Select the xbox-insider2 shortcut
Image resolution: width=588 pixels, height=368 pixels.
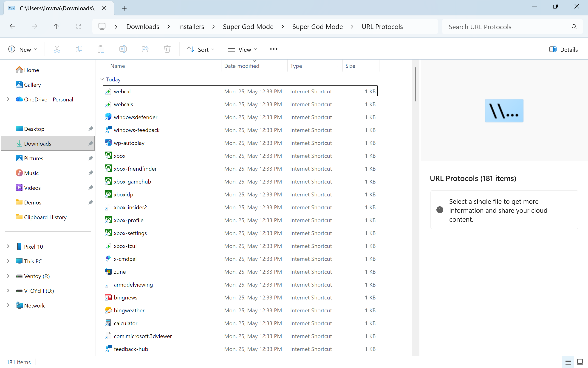pyautogui.click(x=240, y=207)
